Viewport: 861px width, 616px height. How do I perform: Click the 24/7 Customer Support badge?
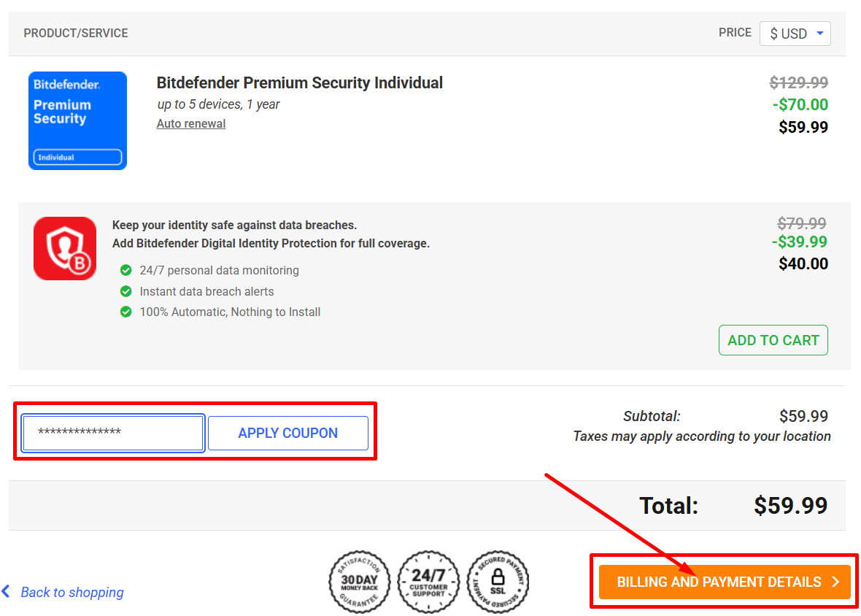point(428,582)
